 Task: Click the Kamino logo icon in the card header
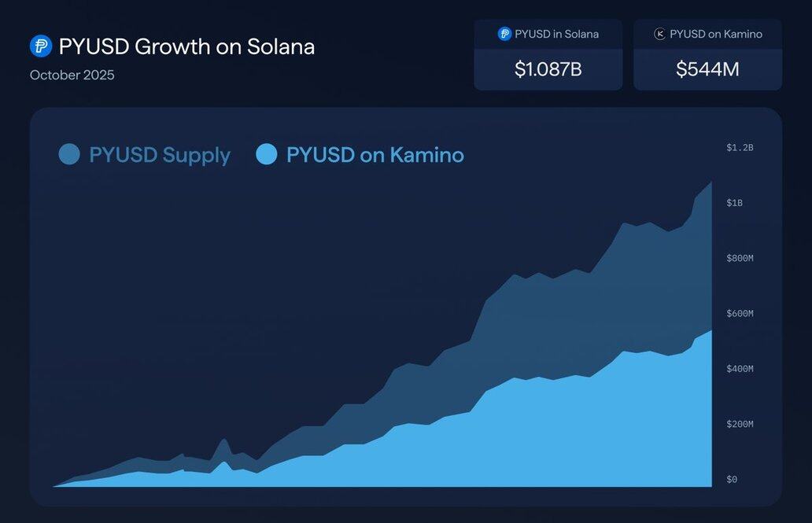[x=660, y=34]
